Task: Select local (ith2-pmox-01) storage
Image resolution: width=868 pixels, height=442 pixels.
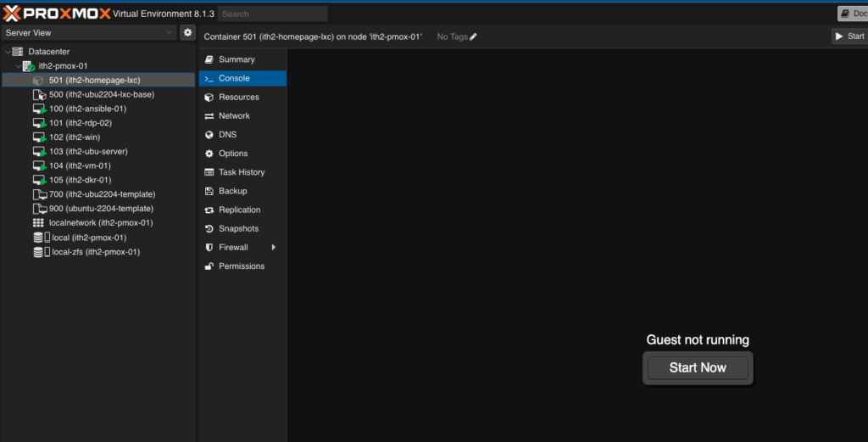Action: (98, 238)
